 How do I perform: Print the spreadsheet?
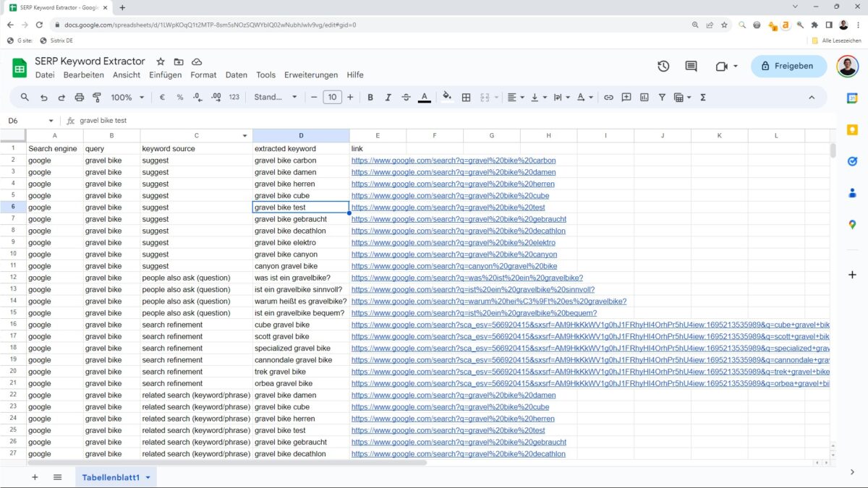(80, 97)
